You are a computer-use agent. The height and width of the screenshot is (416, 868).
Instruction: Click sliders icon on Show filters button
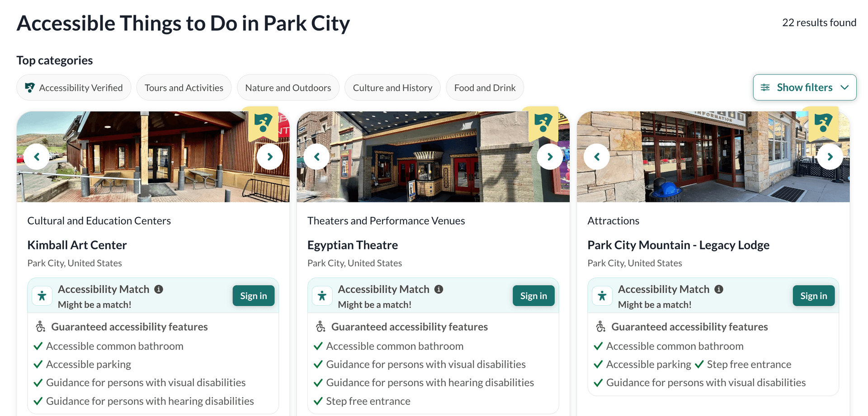(765, 87)
